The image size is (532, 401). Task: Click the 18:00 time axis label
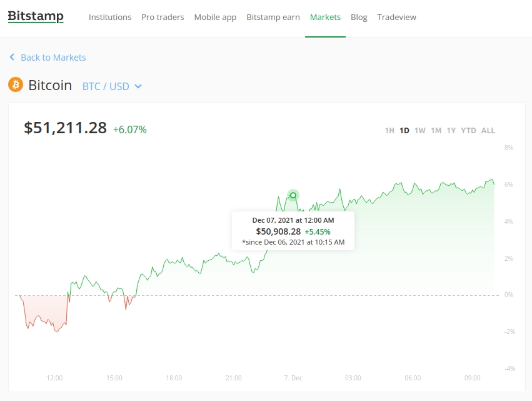tap(174, 378)
